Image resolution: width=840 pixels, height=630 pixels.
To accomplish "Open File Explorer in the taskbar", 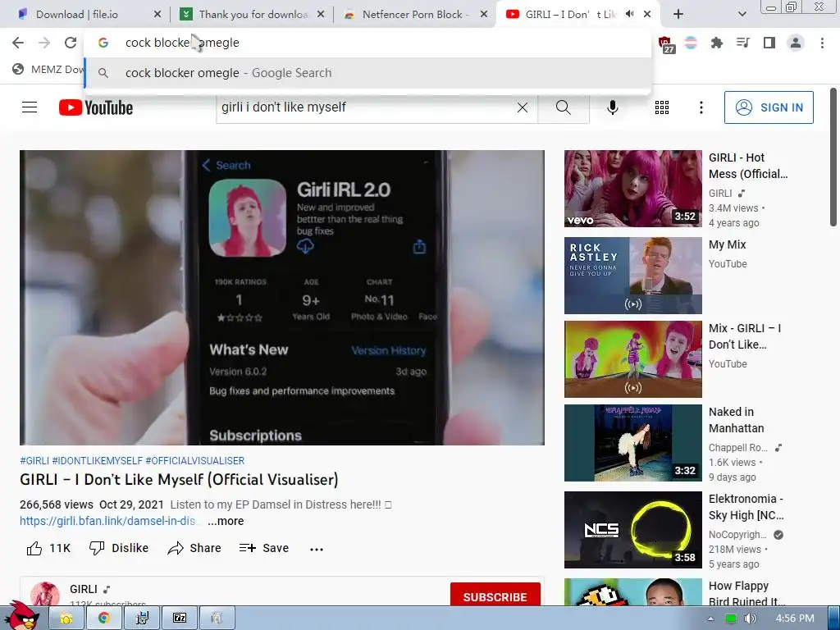I will pos(66,619).
